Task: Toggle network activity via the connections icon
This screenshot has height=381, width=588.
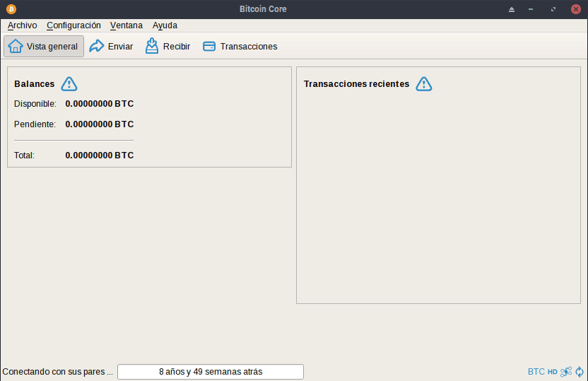Action: coord(566,372)
